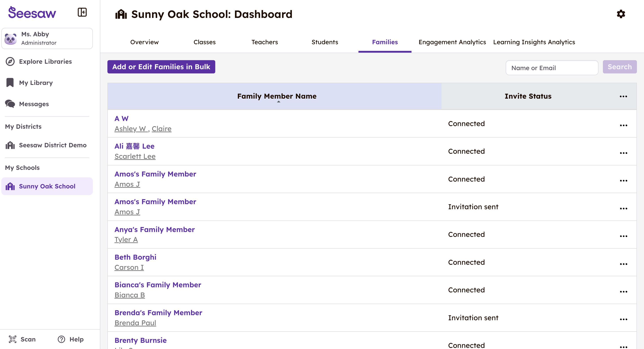The height and width of the screenshot is (349, 644).
Task: Open options for Beth Borghi row
Action: tap(623, 264)
